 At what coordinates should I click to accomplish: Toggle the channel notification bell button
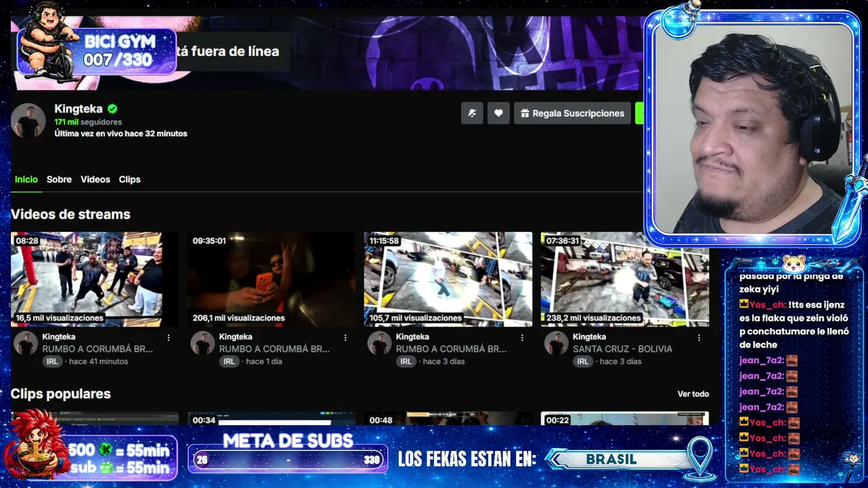(x=472, y=113)
